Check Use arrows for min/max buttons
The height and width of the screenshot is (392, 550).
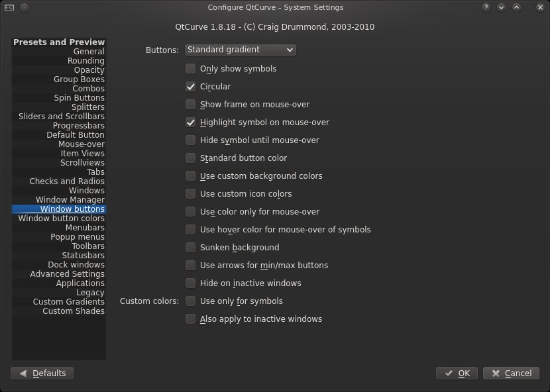(x=190, y=266)
